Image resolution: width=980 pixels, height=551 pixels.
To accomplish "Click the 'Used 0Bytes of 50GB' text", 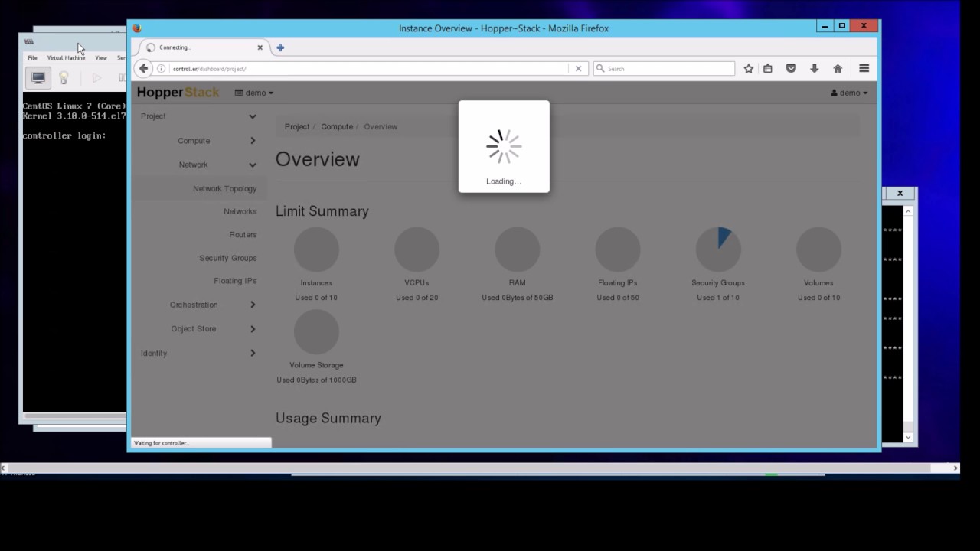I will pyautogui.click(x=517, y=298).
